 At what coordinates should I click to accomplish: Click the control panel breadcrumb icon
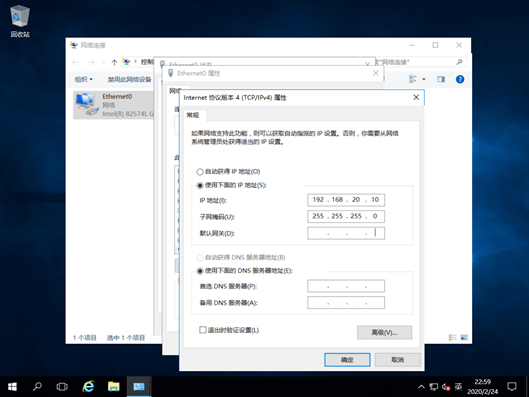click(127, 62)
